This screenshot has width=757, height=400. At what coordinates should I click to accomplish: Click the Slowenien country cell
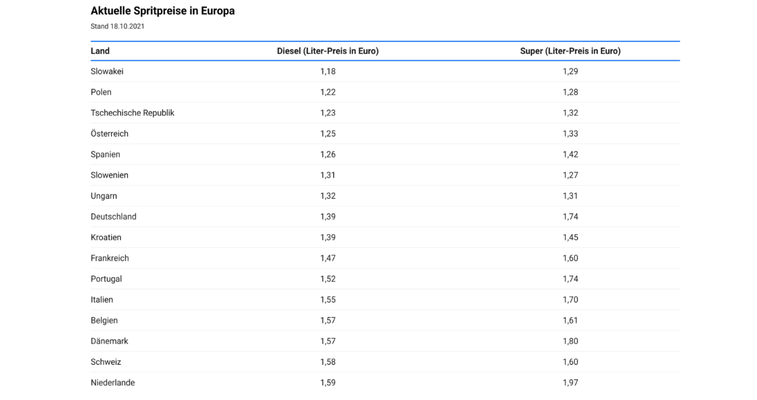coord(110,175)
